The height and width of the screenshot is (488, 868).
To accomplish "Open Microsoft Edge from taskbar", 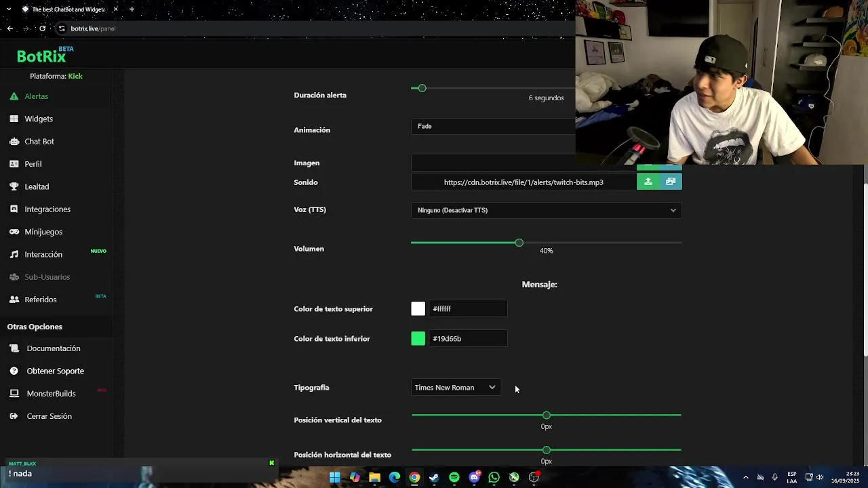I will (395, 477).
